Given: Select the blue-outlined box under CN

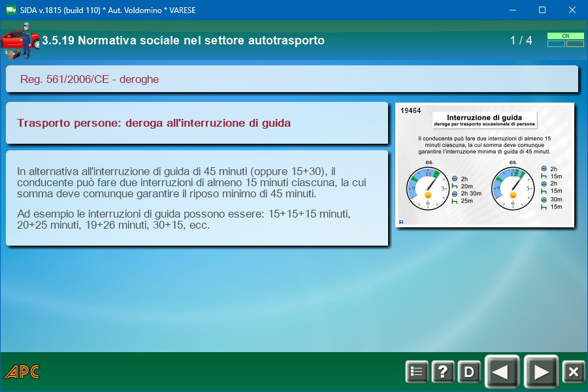Looking at the screenshot, I should (556, 44).
